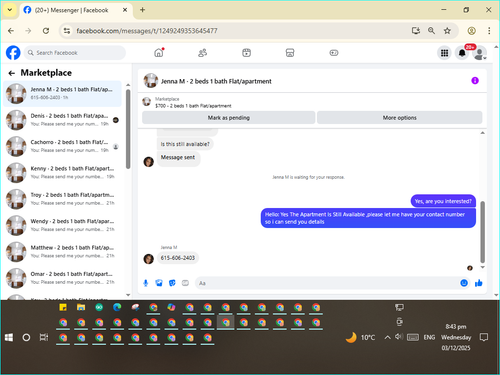Attach a photo with the image icon
The width and height of the screenshot is (500, 375).
[x=159, y=283]
